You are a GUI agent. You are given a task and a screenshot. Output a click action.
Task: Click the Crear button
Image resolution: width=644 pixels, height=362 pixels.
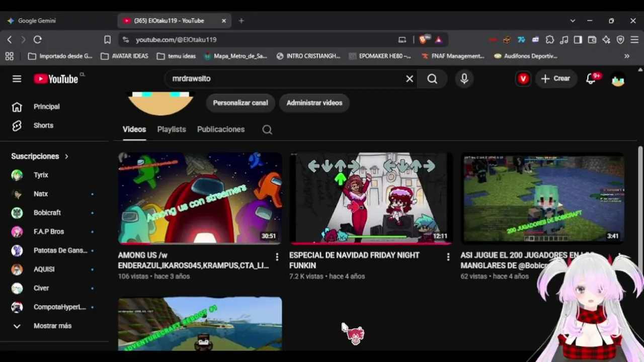[556, 79]
